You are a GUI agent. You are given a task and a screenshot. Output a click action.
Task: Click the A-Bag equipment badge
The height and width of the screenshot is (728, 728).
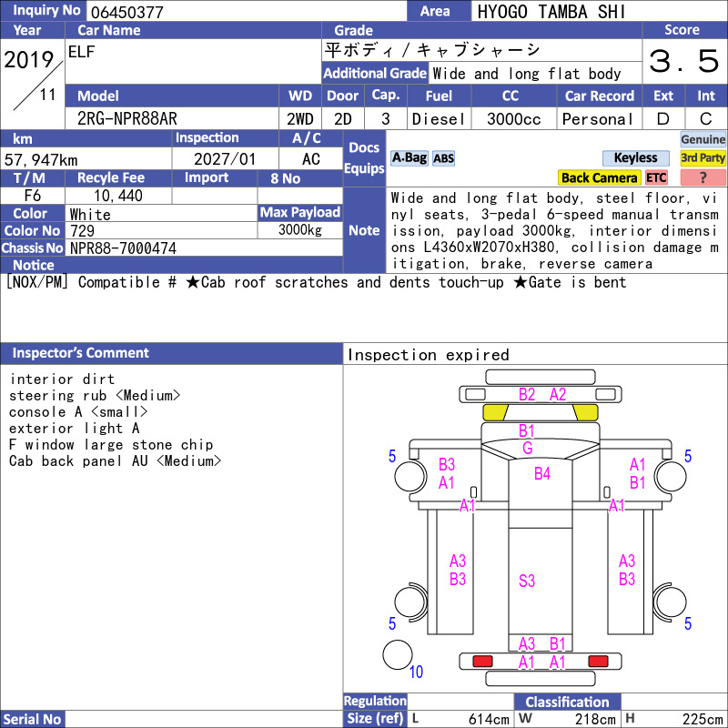click(409, 157)
